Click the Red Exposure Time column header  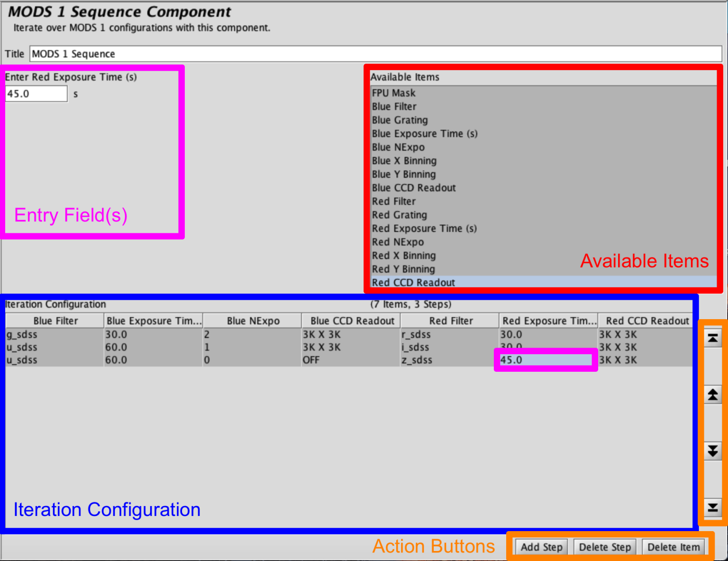coord(549,321)
